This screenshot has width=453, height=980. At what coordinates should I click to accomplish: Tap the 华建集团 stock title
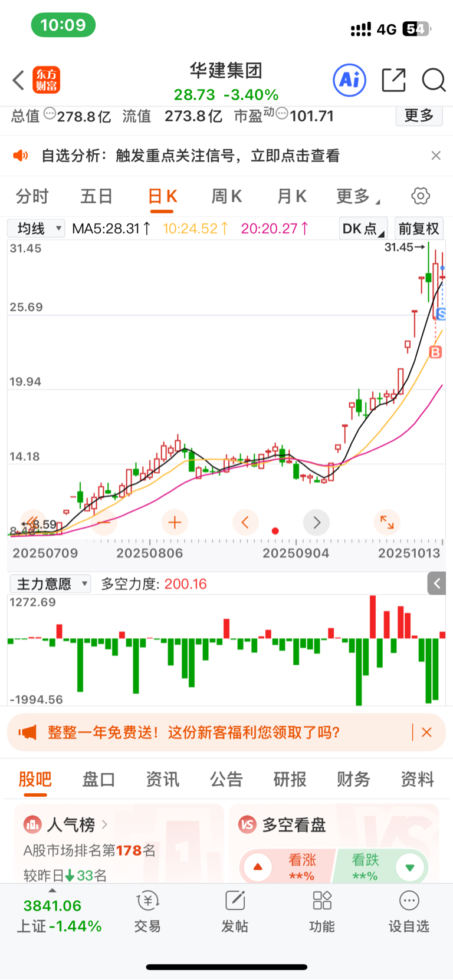226,71
